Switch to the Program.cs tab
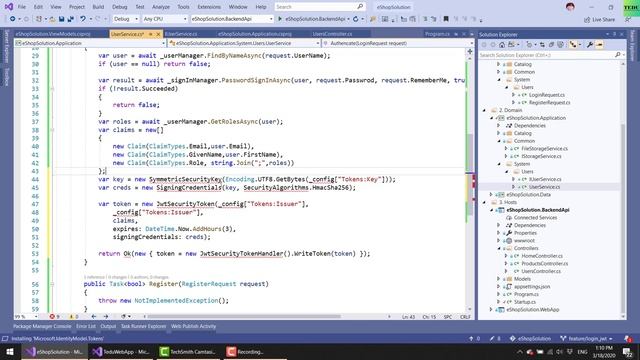The width and height of the screenshot is (640, 360). [x=437, y=34]
